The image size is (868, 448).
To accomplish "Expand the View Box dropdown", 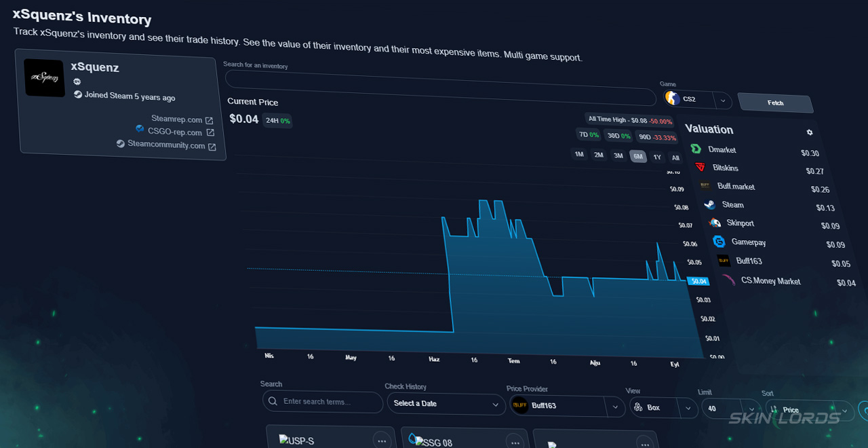I will pos(688,409).
